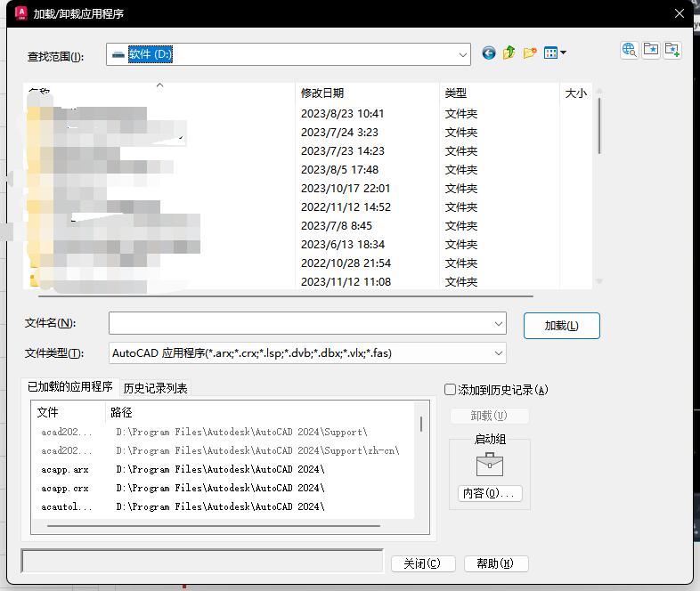This screenshot has height=591, width=700.
Task: Expand the 查找范围 drive dropdown
Action: (463, 54)
